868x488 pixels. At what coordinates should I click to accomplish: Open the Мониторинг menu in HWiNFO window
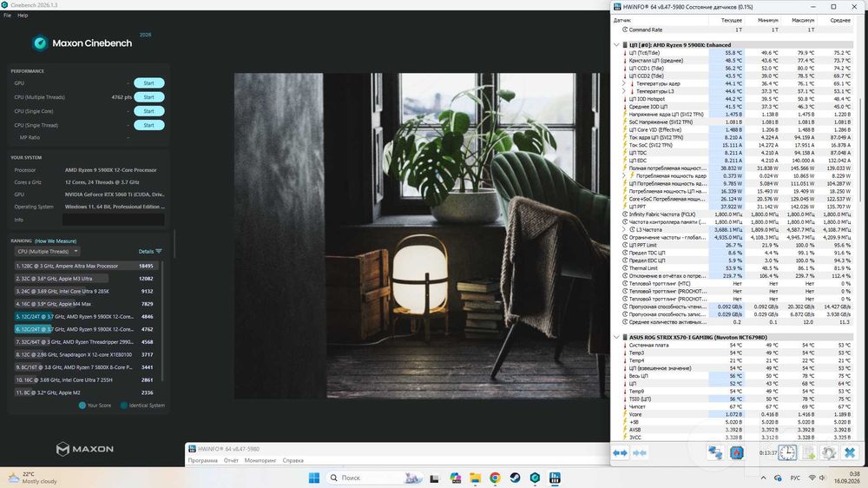tap(260, 460)
